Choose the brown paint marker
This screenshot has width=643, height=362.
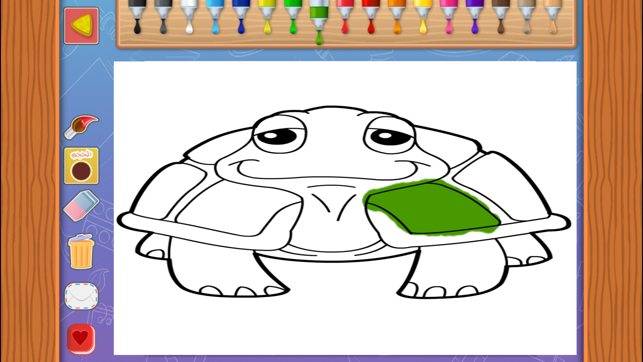pyautogui.click(x=501, y=16)
